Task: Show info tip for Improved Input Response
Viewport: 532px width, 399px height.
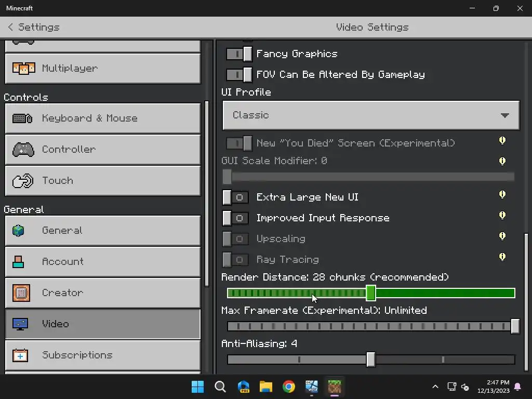Action: tap(502, 216)
